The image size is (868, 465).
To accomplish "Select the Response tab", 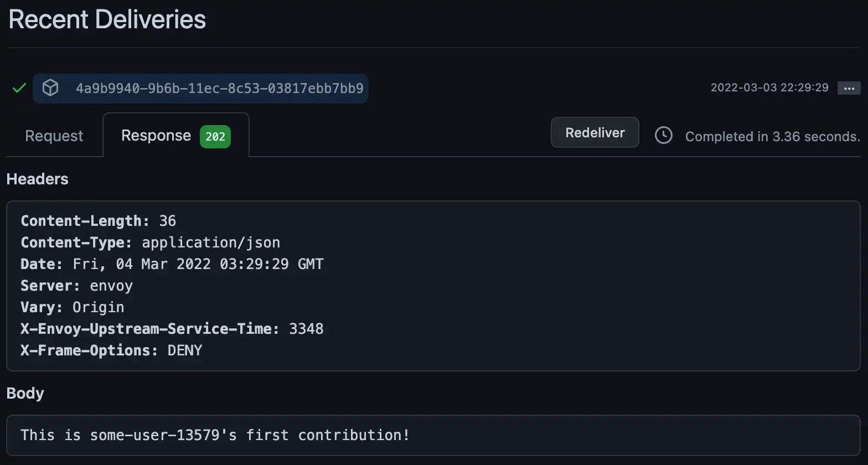I will 156,135.
